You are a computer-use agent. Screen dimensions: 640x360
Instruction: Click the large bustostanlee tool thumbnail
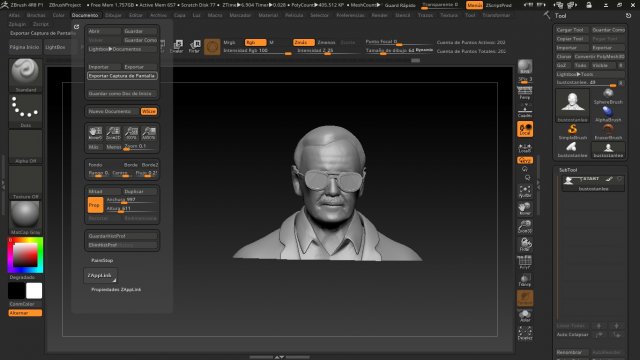coord(572,105)
